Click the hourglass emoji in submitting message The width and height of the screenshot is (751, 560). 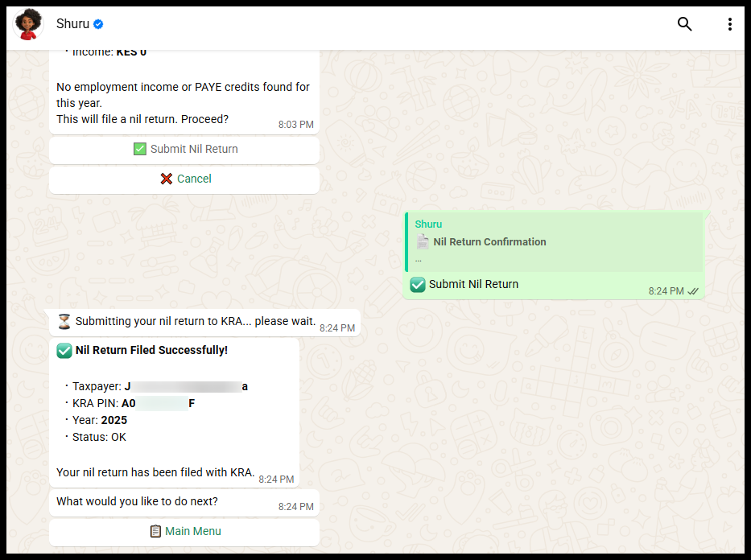64,322
